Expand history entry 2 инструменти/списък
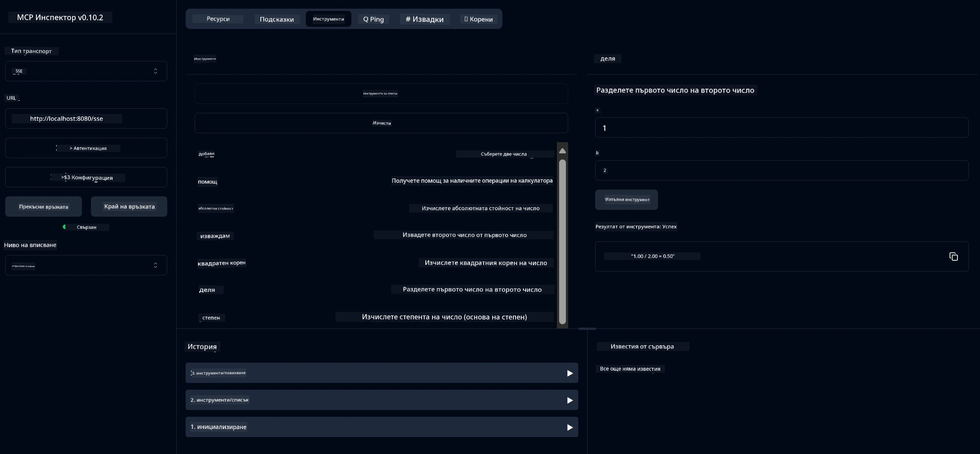980x454 pixels. pos(381,400)
